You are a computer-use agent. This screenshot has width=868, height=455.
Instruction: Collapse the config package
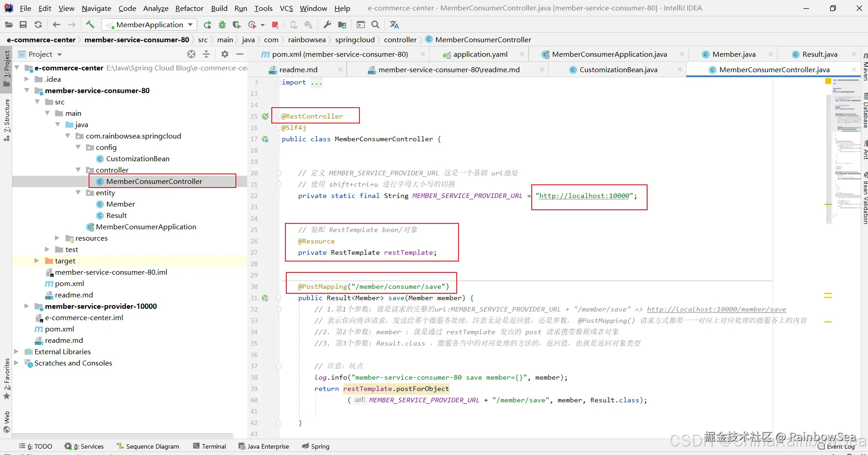click(x=78, y=147)
